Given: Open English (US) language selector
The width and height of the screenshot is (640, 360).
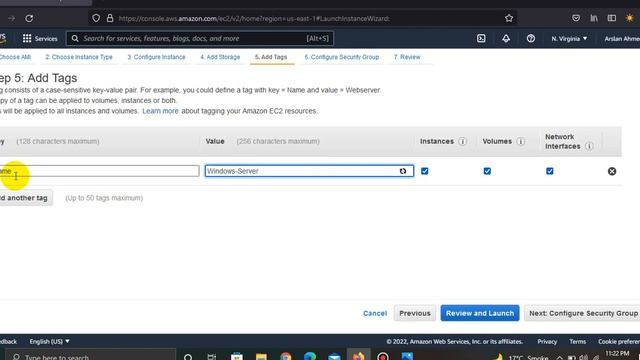Looking at the screenshot, I should coord(49,341).
